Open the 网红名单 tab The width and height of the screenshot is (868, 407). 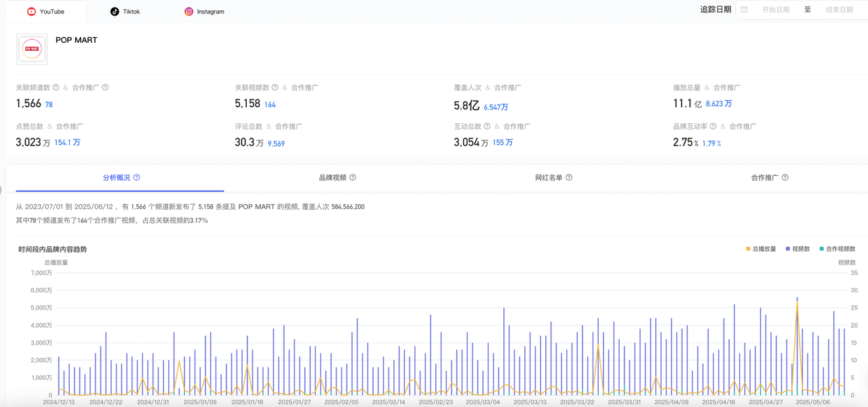553,178
